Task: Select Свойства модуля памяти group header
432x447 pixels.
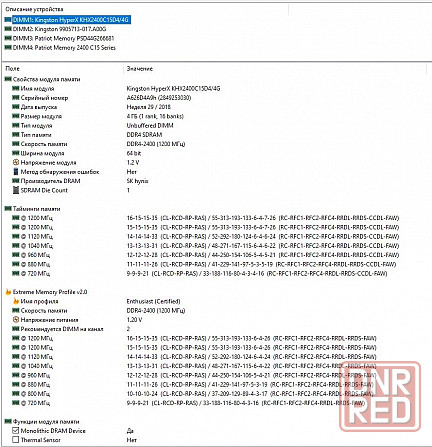Action: (x=46, y=79)
